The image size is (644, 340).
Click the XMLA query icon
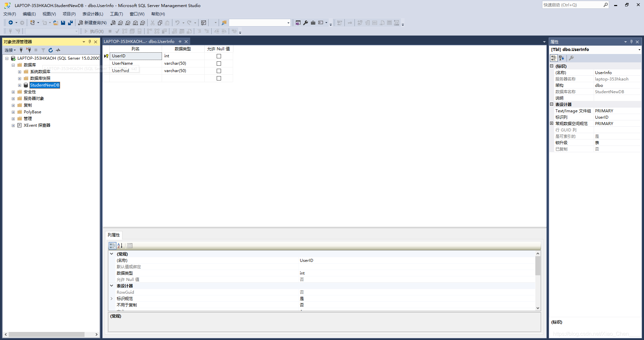pyautogui.click(x=135, y=23)
